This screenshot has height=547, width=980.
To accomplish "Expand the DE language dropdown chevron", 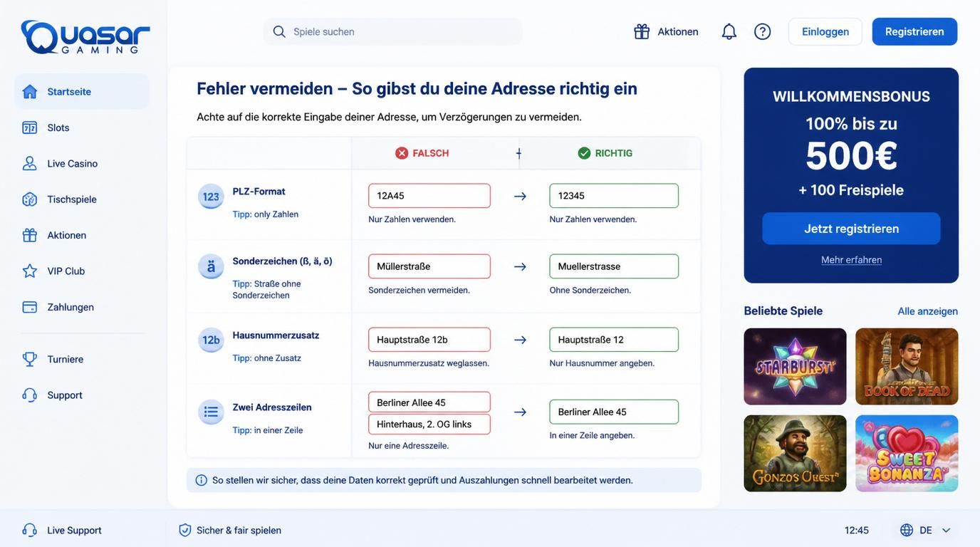I will pos(947,530).
